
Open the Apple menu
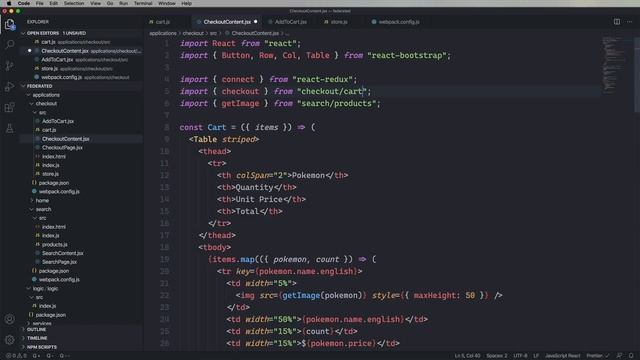(9, 3)
